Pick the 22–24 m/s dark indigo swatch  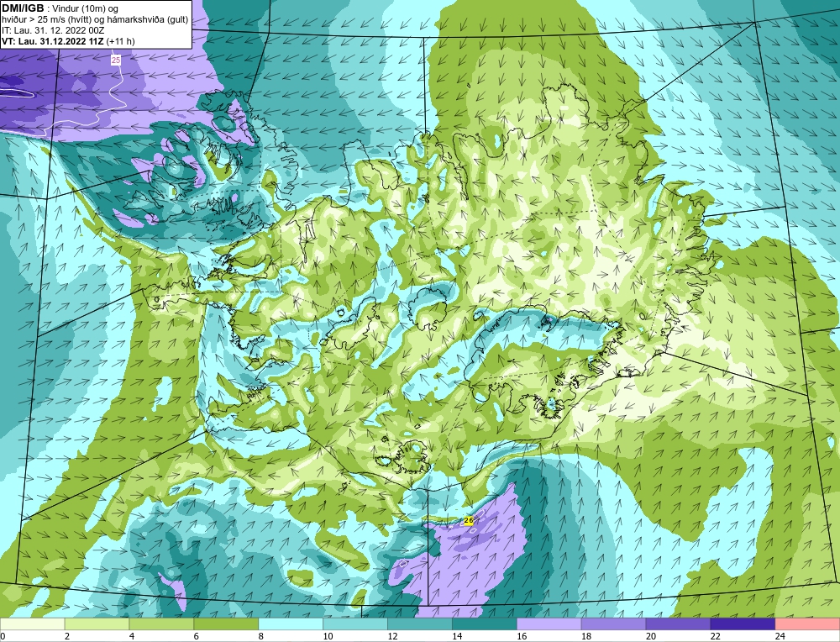click(x=743, y=624)
